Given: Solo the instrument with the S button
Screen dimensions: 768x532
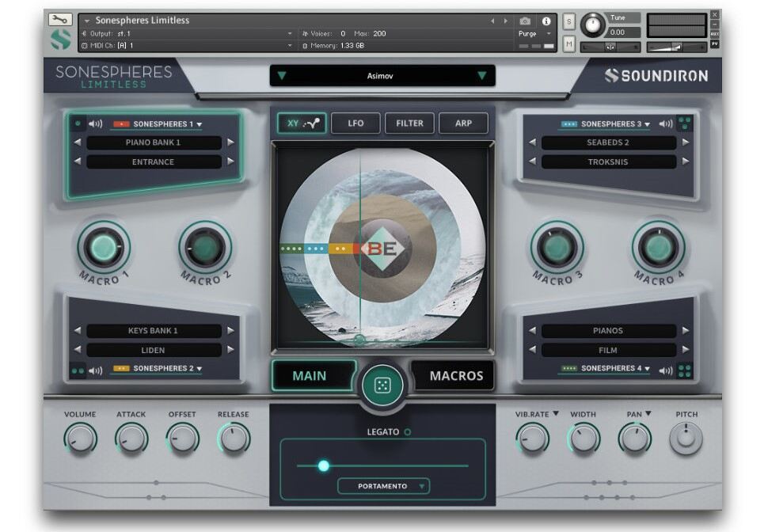Looking at the screenshot, I should [x=568, y=23].
